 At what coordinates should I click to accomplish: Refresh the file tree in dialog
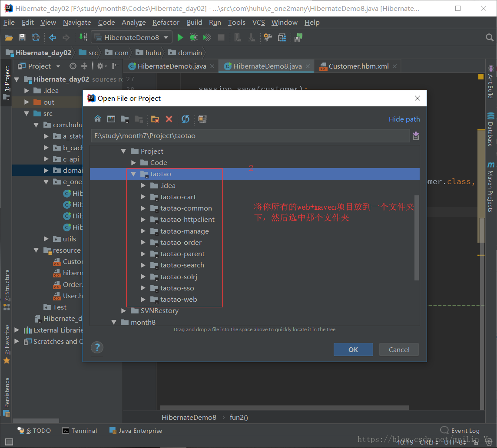point(186,119)
